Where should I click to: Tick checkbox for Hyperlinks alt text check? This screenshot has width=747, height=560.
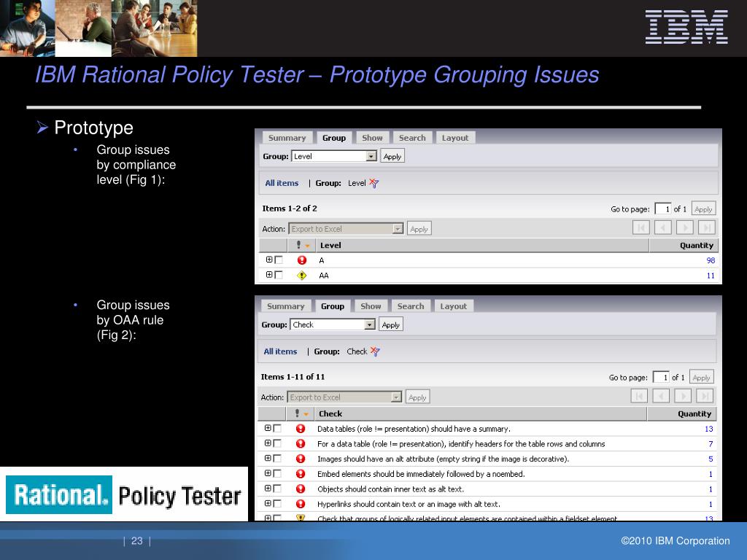[x=277, y=503]
